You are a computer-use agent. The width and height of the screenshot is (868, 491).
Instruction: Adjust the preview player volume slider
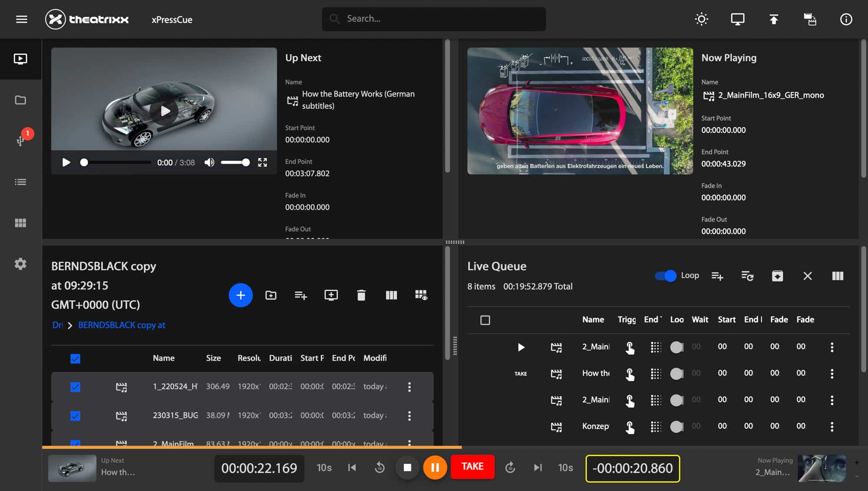pyautogui.click(x=235, y=162)
